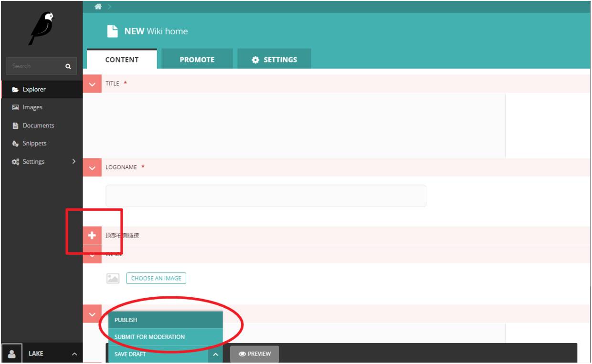
Task: Toggle the save actions dropdown arrow
Action: pos(216,354)
